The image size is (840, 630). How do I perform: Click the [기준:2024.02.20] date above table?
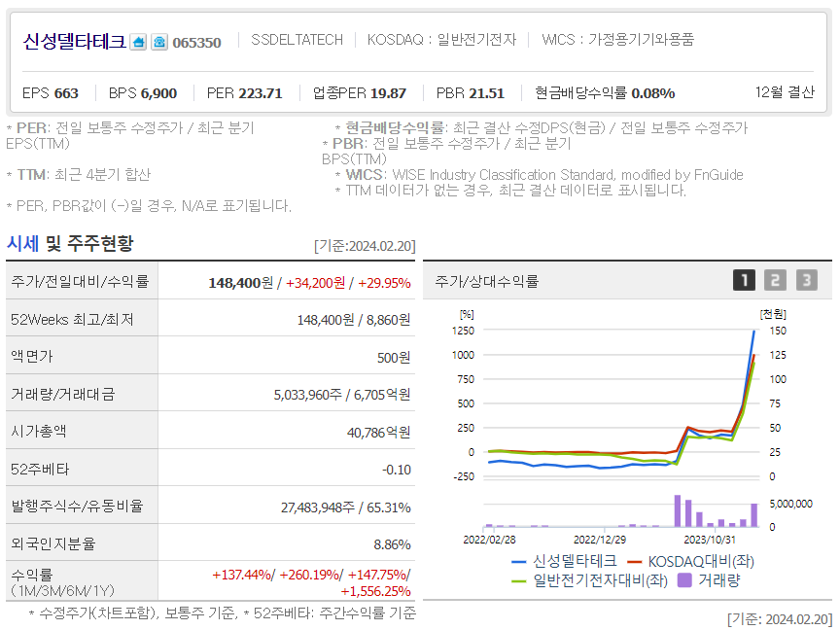pos(365,246)
